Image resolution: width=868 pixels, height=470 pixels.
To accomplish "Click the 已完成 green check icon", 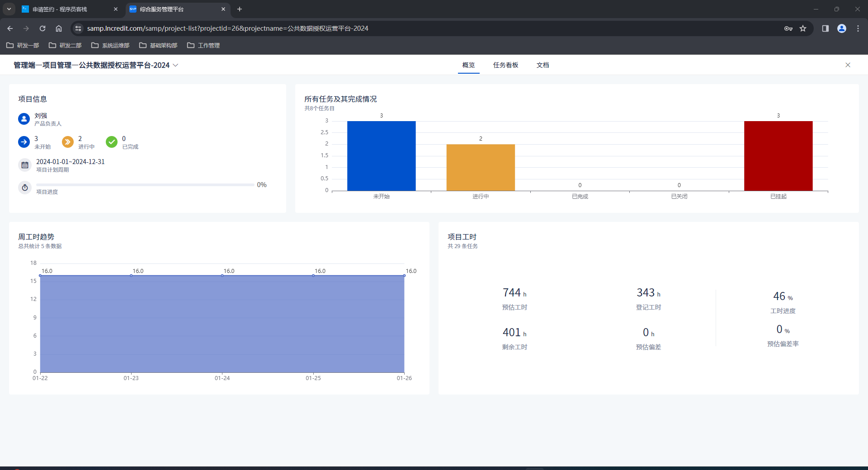I will [x=112, y=142].
